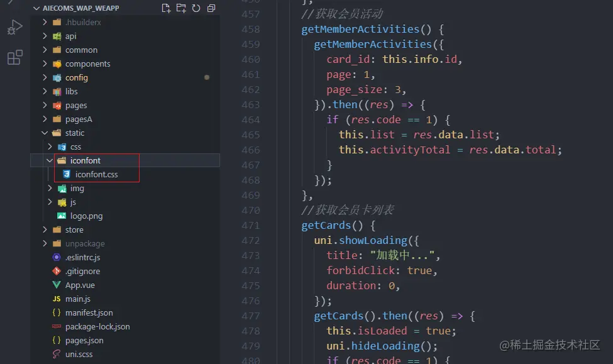Click the iconfont.css file icon
Viewport: 613px width, 364px height.
coord(67,174)
